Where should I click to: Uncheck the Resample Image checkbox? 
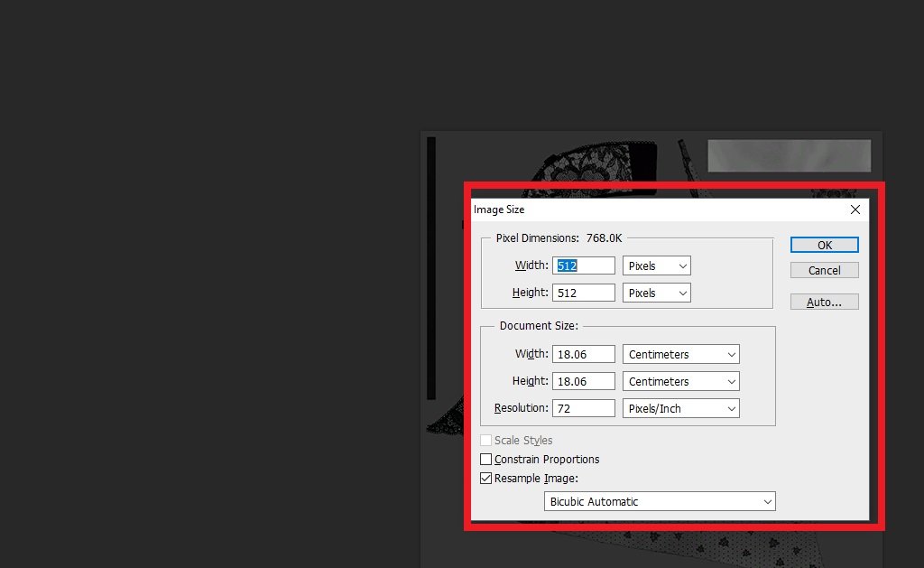pyautogui.click(x=486, y=478)
